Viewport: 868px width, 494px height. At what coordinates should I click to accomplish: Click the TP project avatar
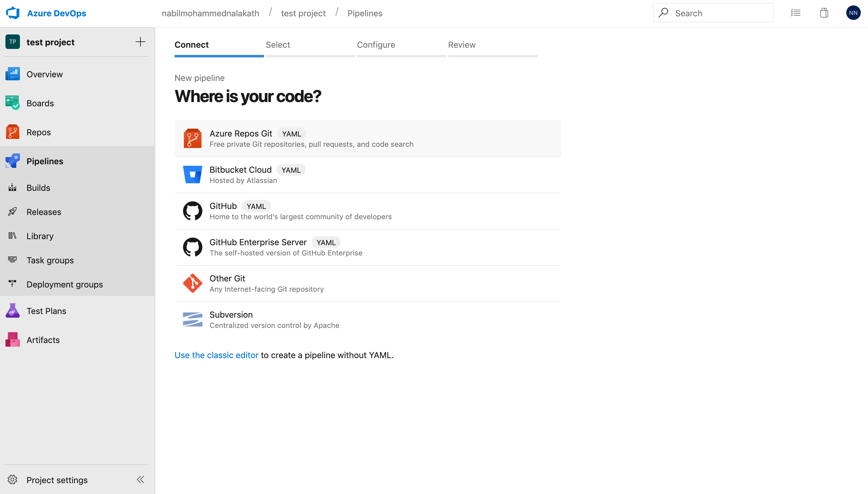pos(13,42)
